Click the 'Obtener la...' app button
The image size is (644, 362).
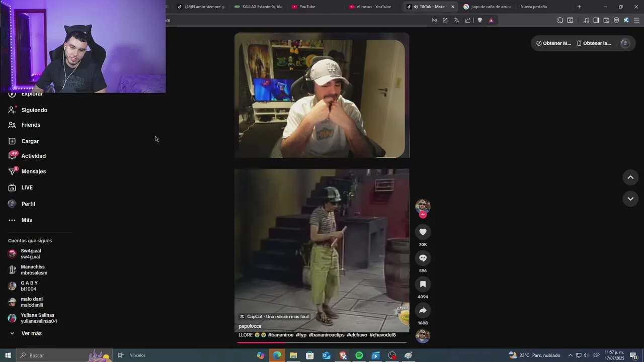coord(594,43)
